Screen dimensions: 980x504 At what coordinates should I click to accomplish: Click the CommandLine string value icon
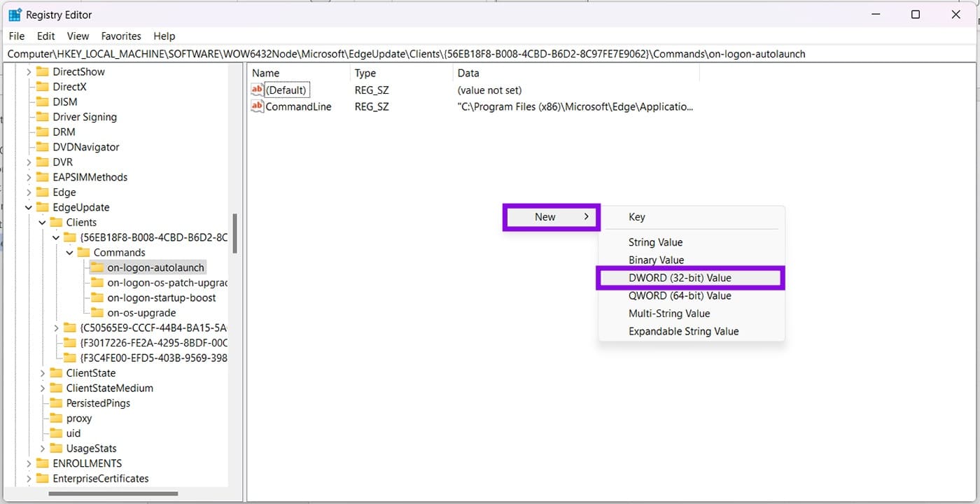[x=258, y=106]
